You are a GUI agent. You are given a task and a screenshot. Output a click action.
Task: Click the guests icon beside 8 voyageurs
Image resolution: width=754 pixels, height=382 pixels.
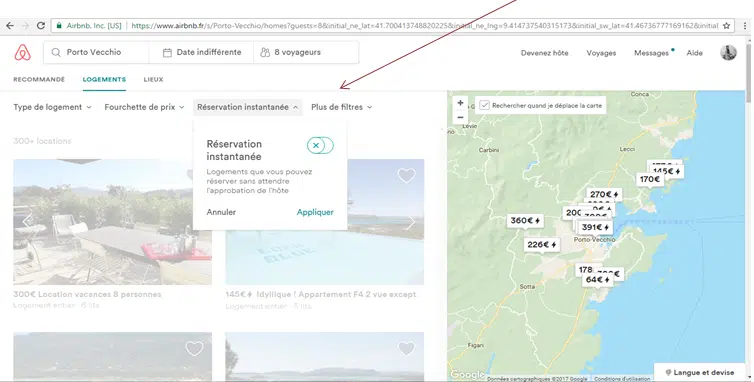point(265,52)
